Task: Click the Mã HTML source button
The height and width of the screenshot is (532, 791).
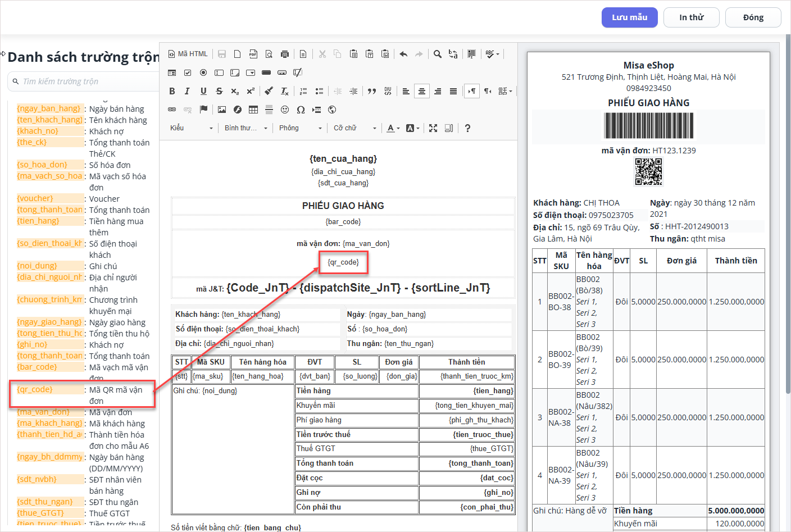Action: tap(188, 54)
